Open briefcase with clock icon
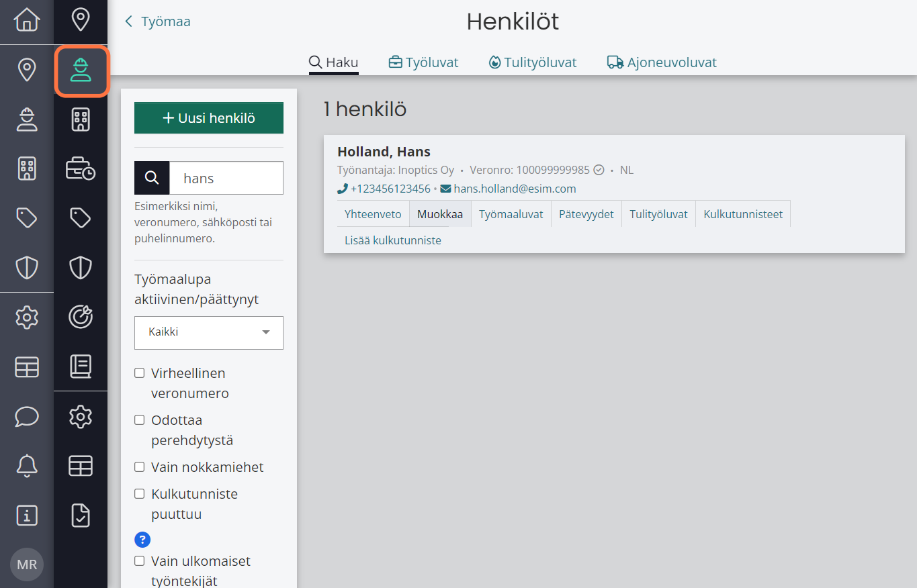The width and height of the screenshot is (917, 588). [x=81, y=168]
